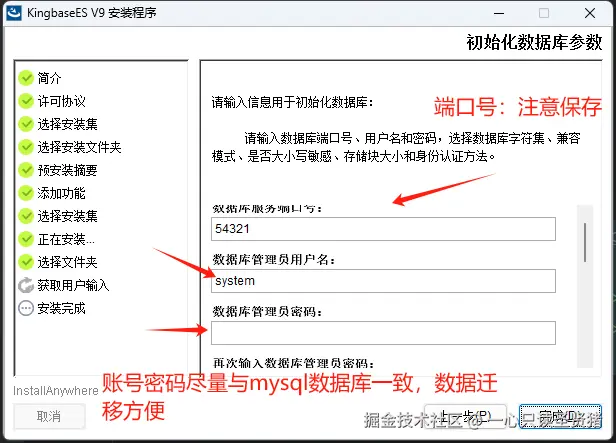This screenshot has height=443, width=616.
Task: Click the 数据库管理员用户名 field containing system
Action: [x=383, y=281]
